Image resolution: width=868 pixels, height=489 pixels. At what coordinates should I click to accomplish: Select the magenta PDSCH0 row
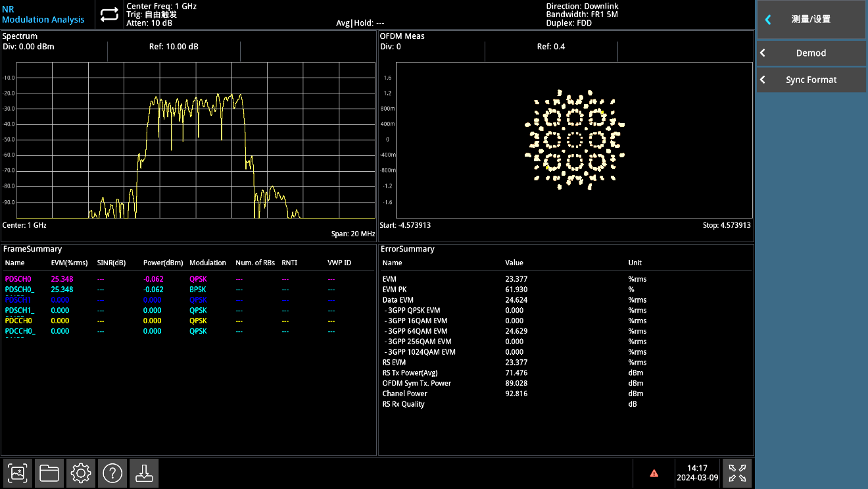click(18, 279)
